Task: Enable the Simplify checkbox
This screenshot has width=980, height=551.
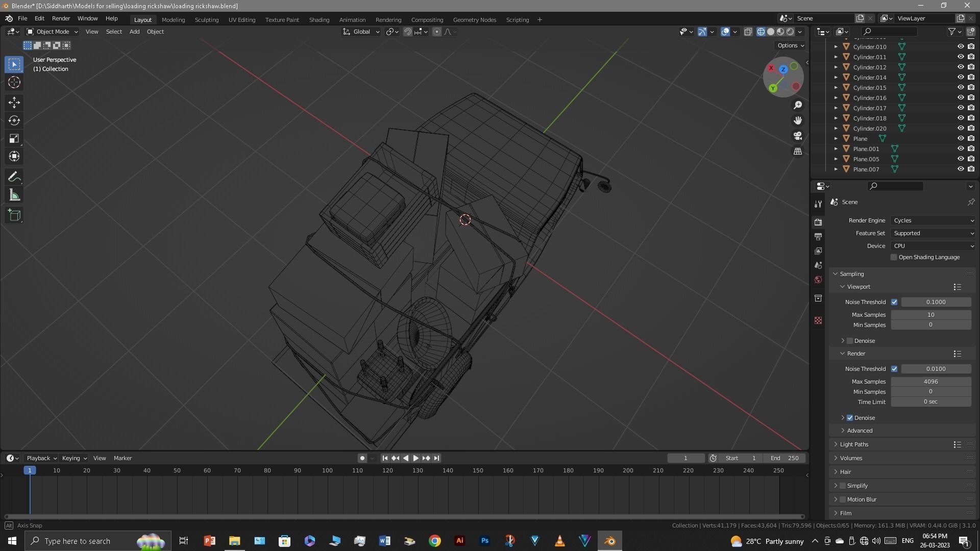Action: point(843,486)
